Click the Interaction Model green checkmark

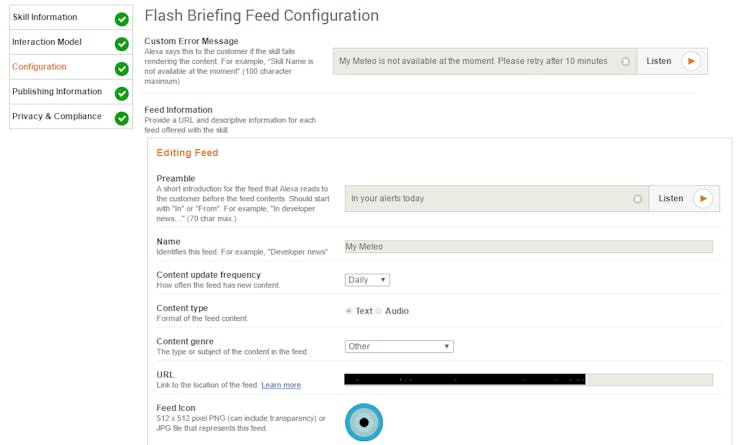pyautogui.click(x=122, y=44)
